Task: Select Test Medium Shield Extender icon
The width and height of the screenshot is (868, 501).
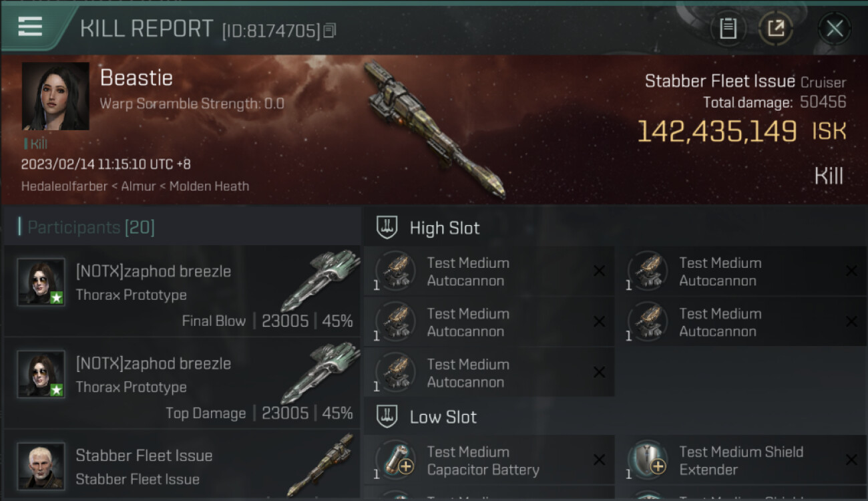Action: (x=648, y=460)
